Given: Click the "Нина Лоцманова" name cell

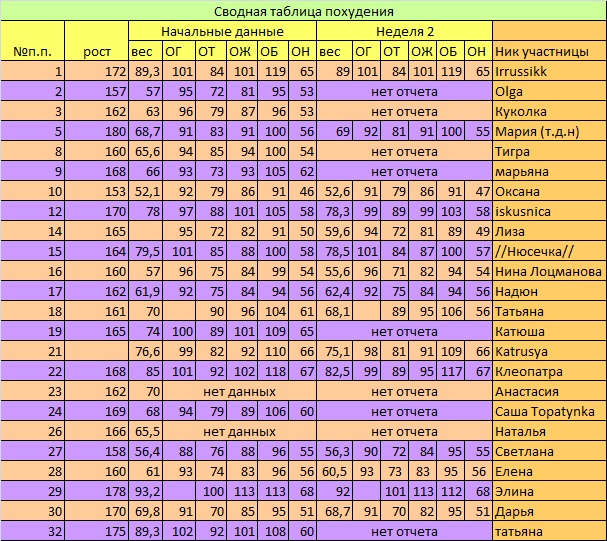Looking at the screenshot, I should pos(547,271).
